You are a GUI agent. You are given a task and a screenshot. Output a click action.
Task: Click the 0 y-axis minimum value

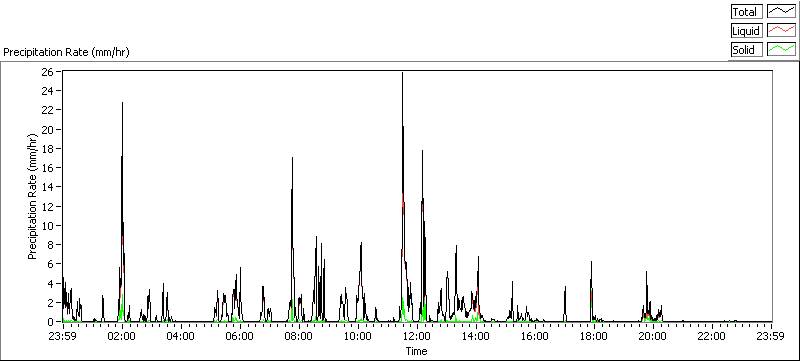click(52, 322)
